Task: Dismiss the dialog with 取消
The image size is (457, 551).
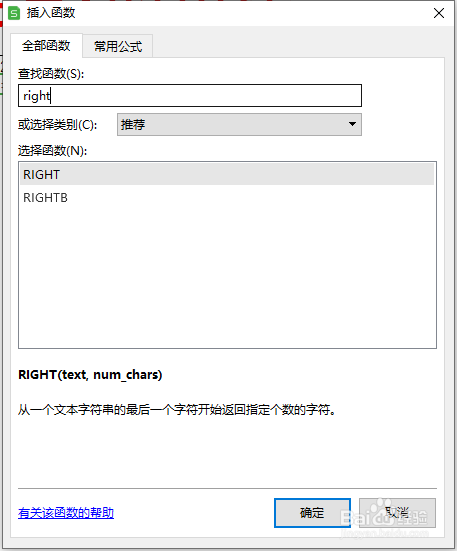Action: pyautogui.click(x=397, y=513)
